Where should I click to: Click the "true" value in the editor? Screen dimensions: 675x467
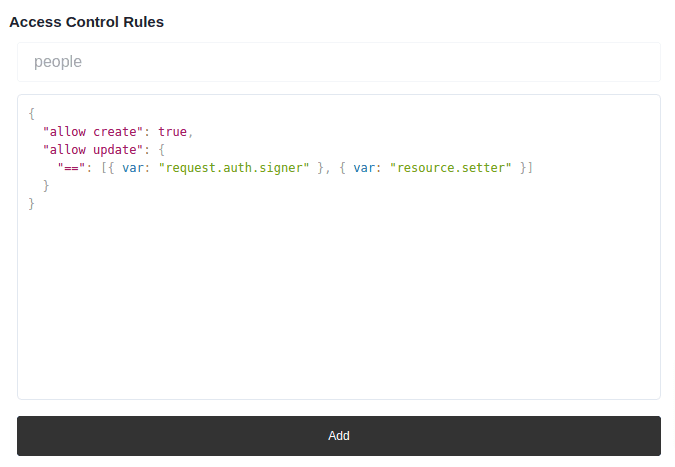(172, 132)
